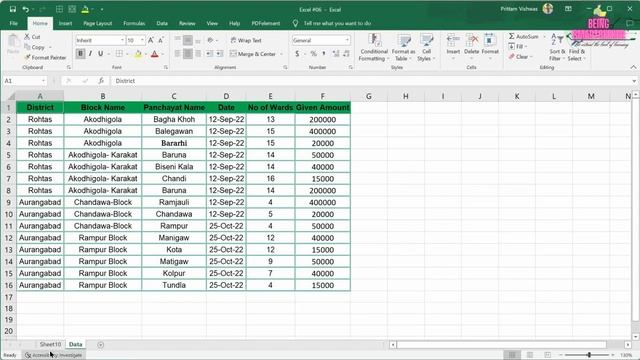
Task: Open Sort & Filter menu
Action: (557, 47)
